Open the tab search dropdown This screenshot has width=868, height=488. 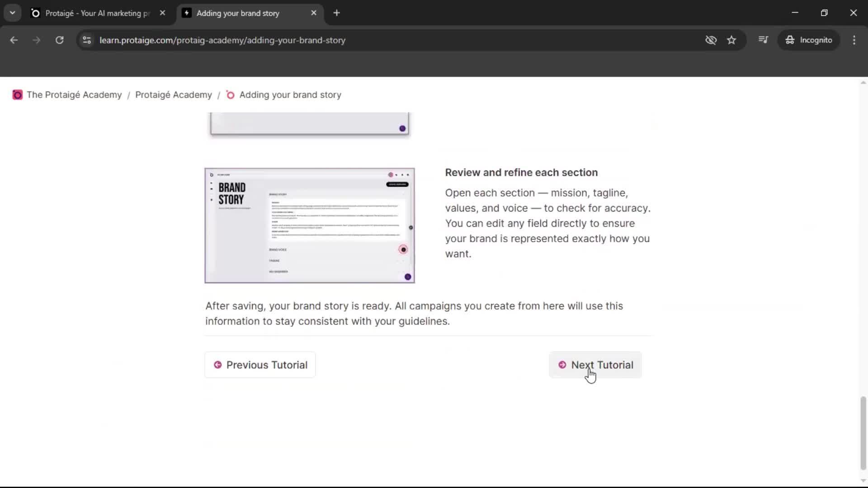click(x=12, y=13)
